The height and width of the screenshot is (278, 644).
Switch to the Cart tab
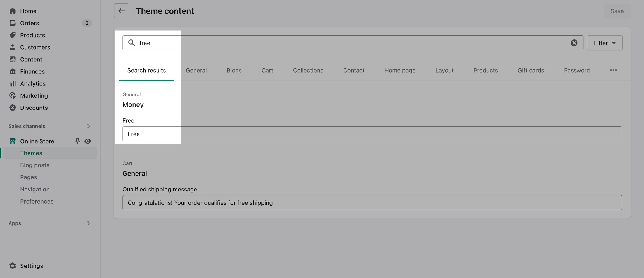point(267,70)
